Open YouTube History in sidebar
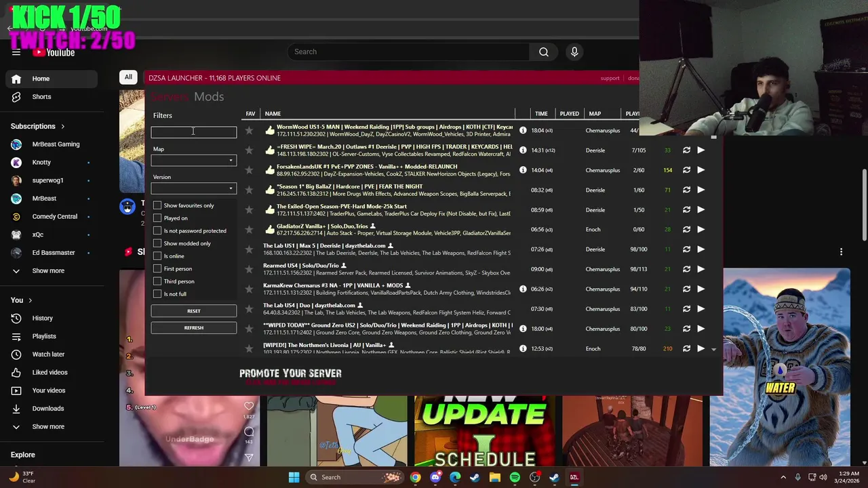The image size is (868, 488). click(52, 318)
